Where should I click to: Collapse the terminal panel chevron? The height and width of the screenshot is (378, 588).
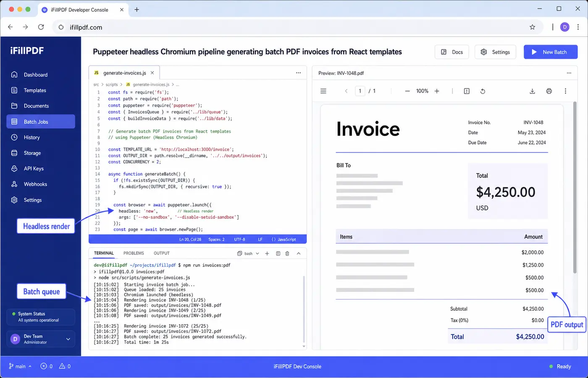[299, 253]
